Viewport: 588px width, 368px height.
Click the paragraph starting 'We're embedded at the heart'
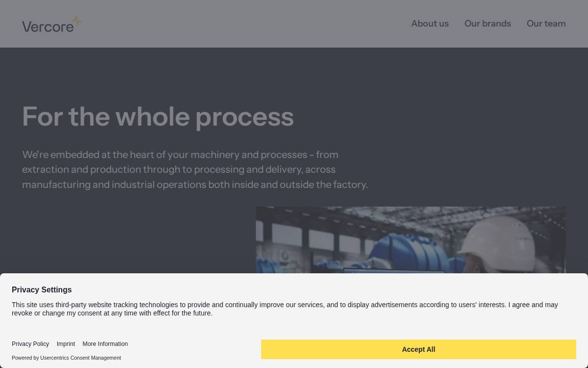tap(195, 170)
